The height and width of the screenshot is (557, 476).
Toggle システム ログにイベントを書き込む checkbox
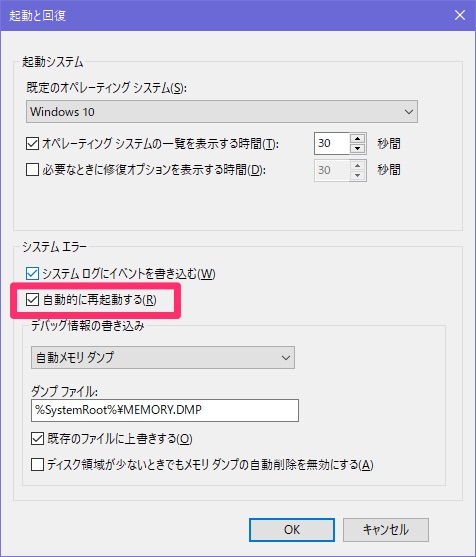tap(32, 274)
